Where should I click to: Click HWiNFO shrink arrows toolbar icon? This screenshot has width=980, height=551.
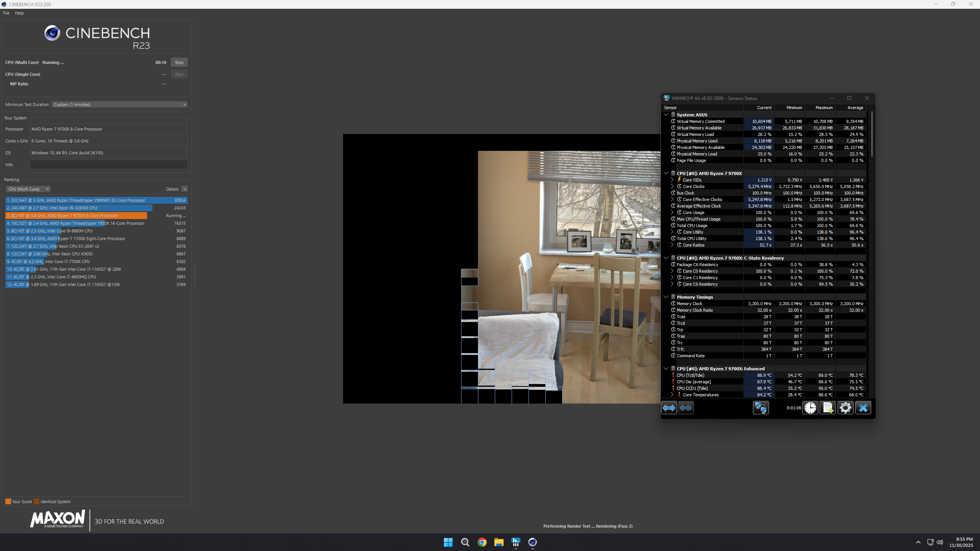click(x=686, y=408)
